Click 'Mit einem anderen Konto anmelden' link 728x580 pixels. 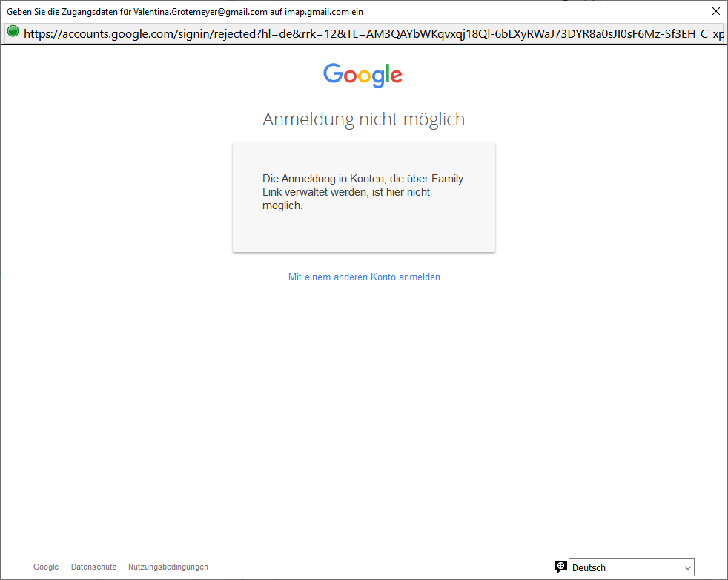coord(364,277)
